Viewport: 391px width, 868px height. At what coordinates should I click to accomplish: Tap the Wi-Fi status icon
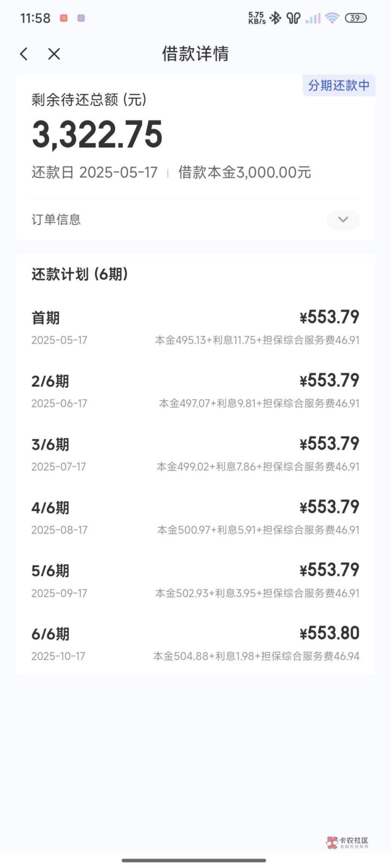[x=332, y=18]
